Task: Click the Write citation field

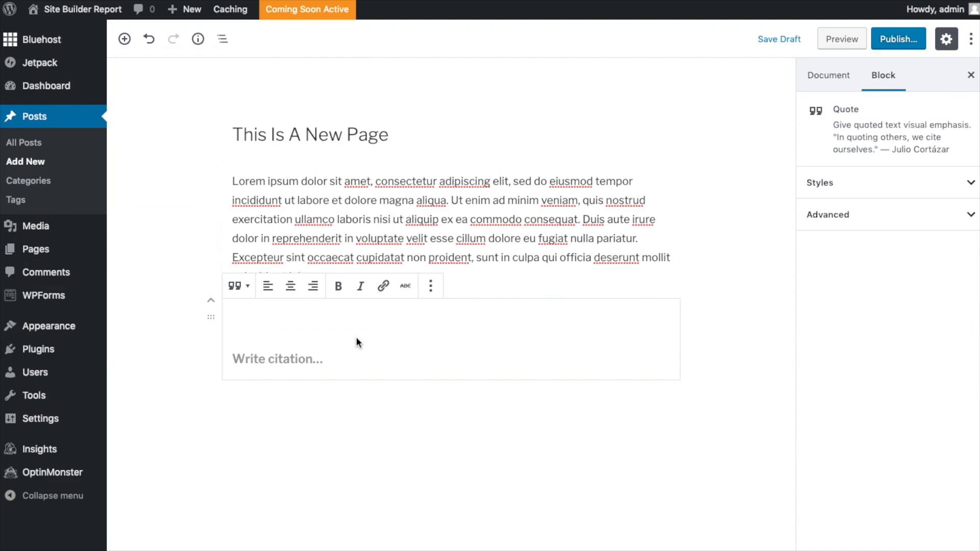Action: [277, 359]
